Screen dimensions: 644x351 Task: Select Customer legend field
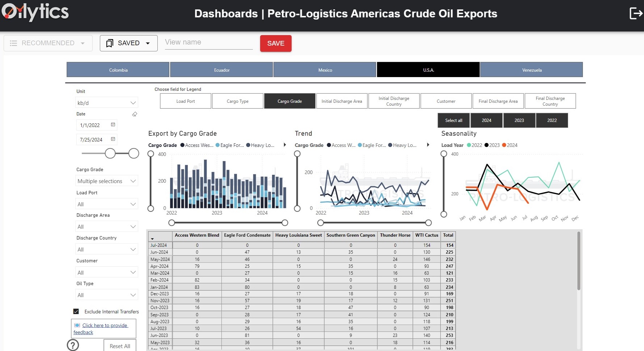[x=446, y=101]
